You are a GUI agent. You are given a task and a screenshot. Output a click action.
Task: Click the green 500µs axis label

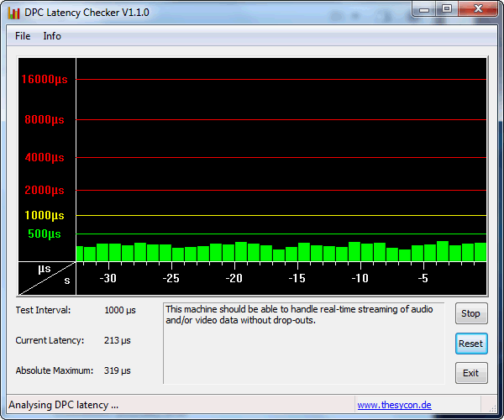[45, 234]
